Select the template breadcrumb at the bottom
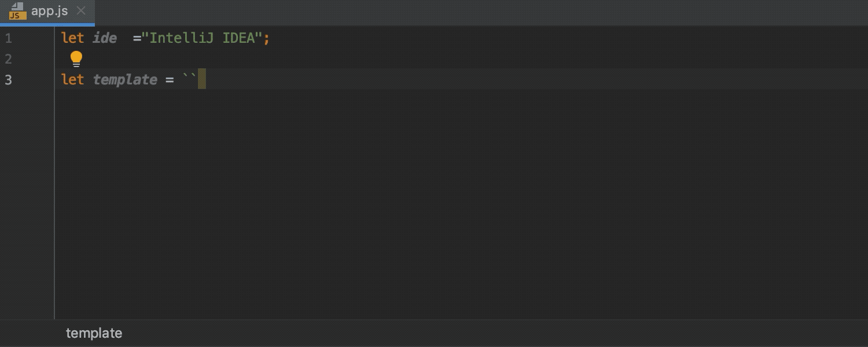The image size is (868, 347). [x=94, y=333]
